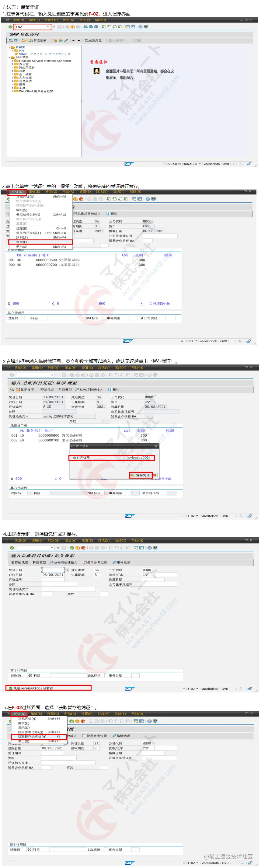
Task: Select 过账(P) Ctrl+S menu entry
Action: pyautogui.click(x=41, y=228)
